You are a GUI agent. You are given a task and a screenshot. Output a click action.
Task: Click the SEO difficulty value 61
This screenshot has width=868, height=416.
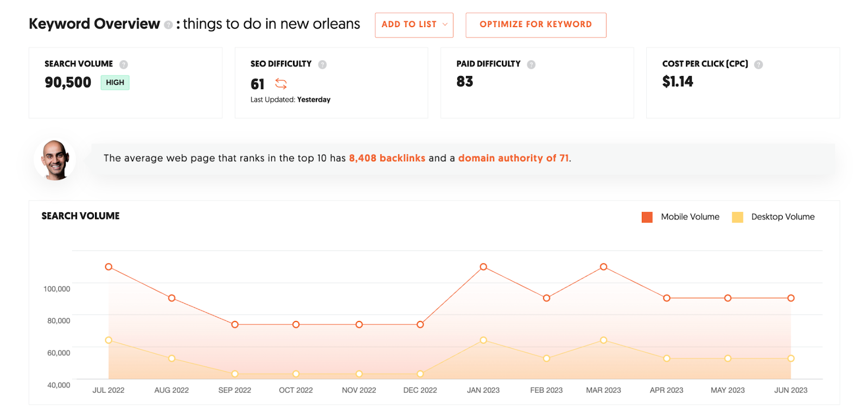(x=257, y=84)
